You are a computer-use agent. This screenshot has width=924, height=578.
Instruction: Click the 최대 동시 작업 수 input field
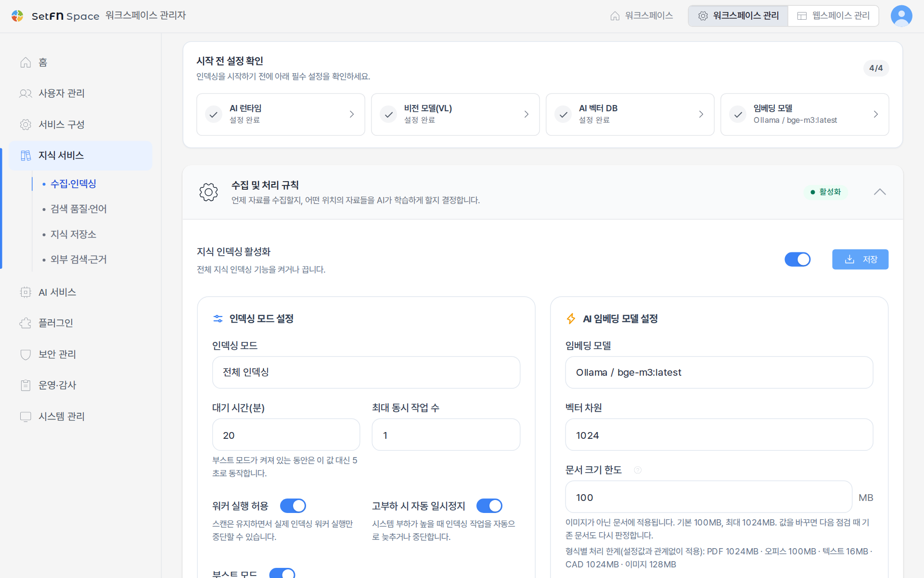(x=446, y=435)
